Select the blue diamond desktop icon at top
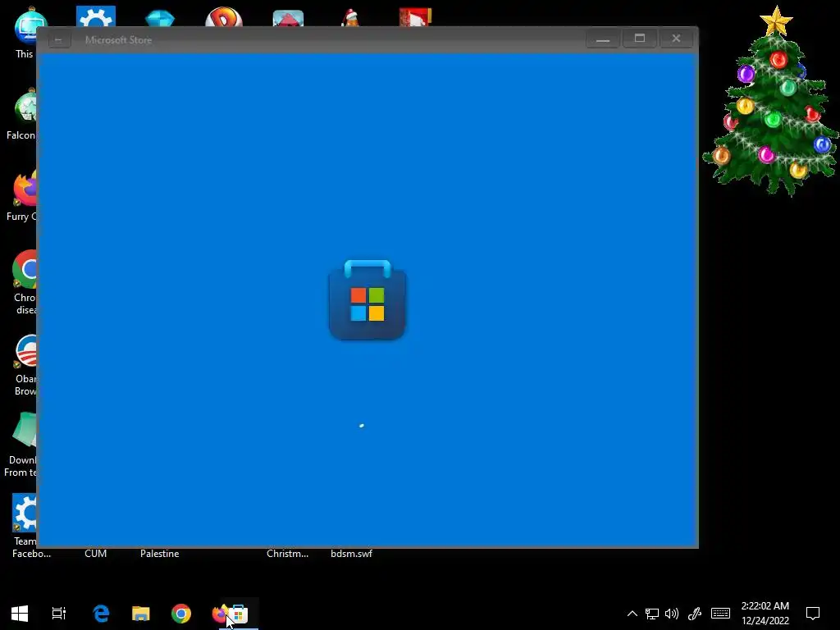This screenshot has height=630, width=840. pyautogui.click(x=160, y=17)
